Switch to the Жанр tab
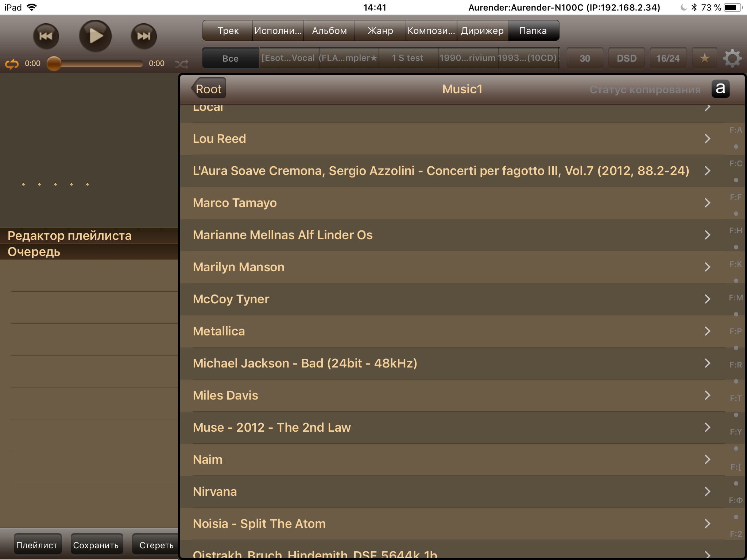Viewport: 747px width, 560px height. pyautogui.click(x=380, y=31)
